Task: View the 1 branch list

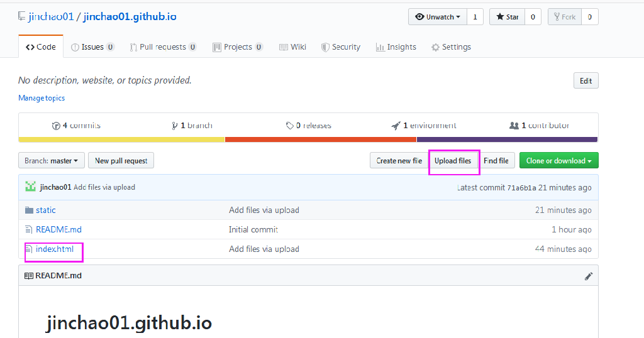Action: [x=192, y=126]
